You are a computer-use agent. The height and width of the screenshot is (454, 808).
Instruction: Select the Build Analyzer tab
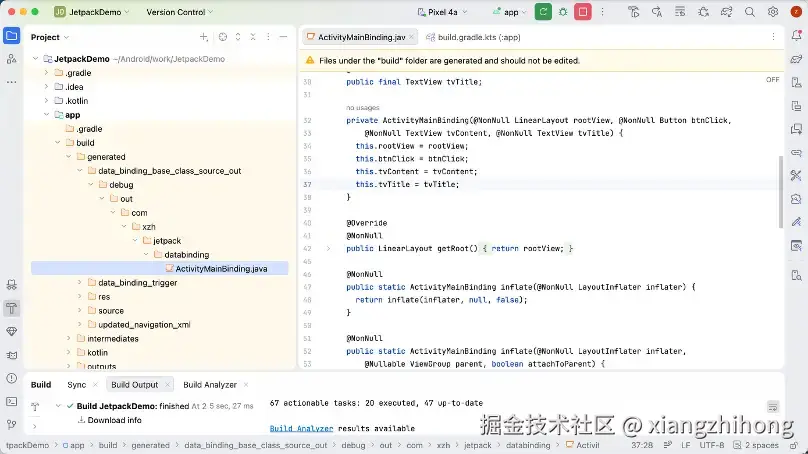pyautogui.click(x=210, y=385)
